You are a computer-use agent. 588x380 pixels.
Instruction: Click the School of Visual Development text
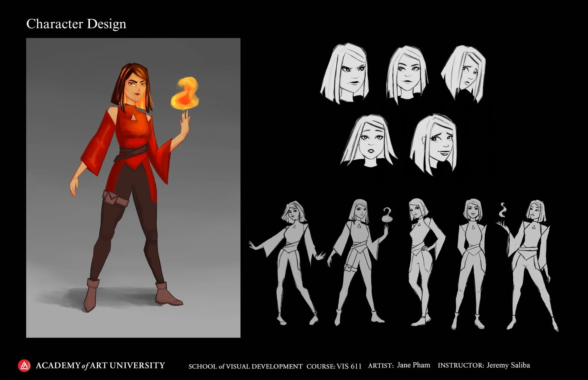245,366
